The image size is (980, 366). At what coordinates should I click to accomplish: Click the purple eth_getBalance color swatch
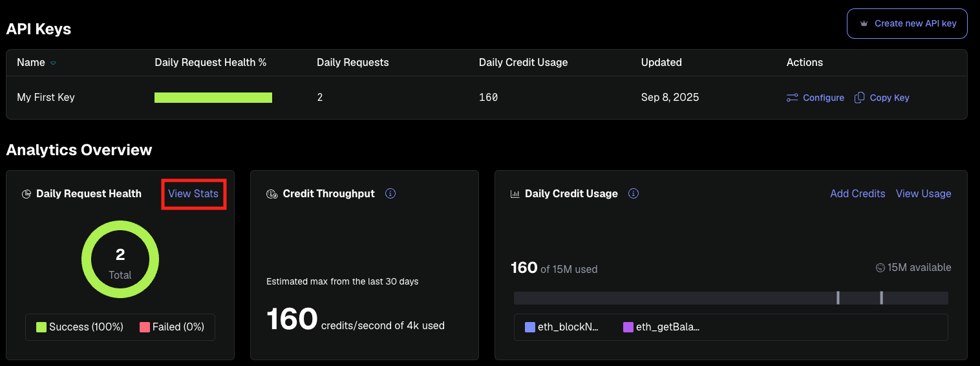pos(628,327)
